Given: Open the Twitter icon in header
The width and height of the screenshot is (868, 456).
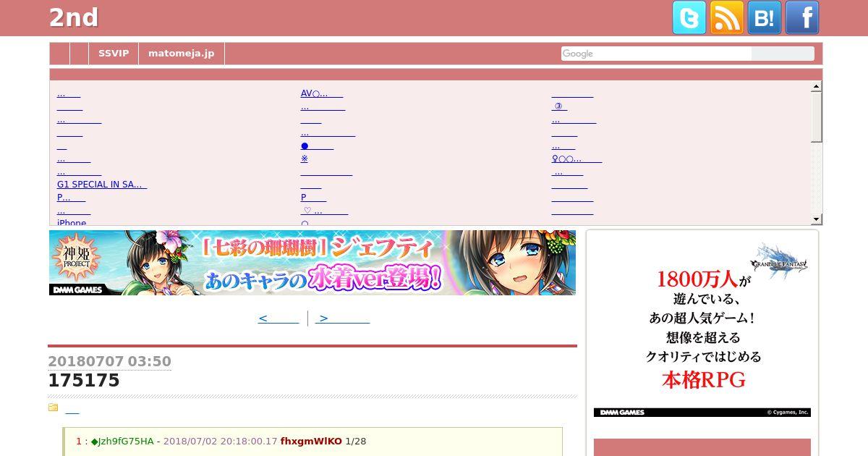Looking at the screenshot, I should coord(689,17).
